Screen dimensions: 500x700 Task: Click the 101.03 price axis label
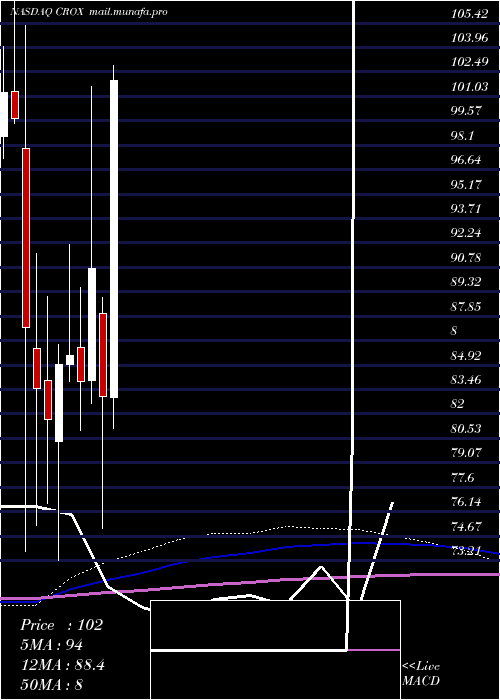(470, 87)
